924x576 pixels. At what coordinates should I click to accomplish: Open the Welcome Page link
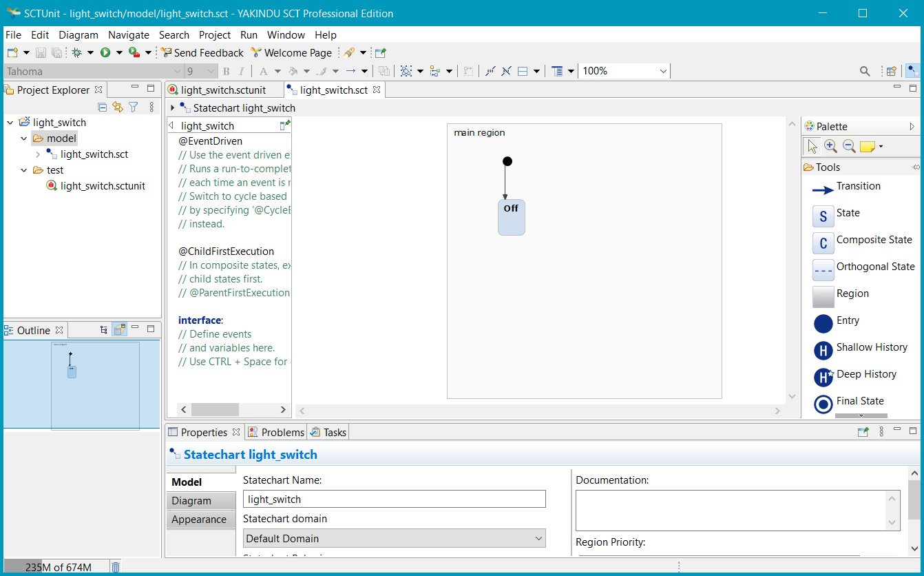coord(291,52)
